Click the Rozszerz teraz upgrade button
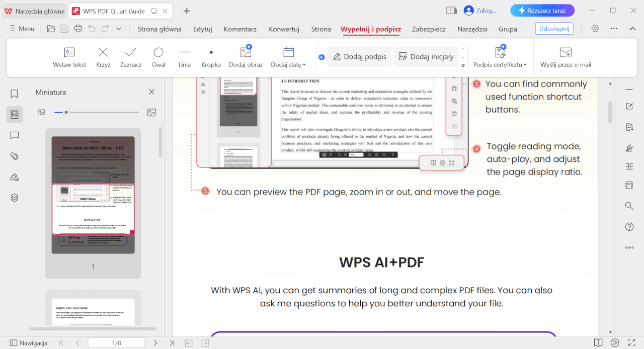 click(542, 11)
